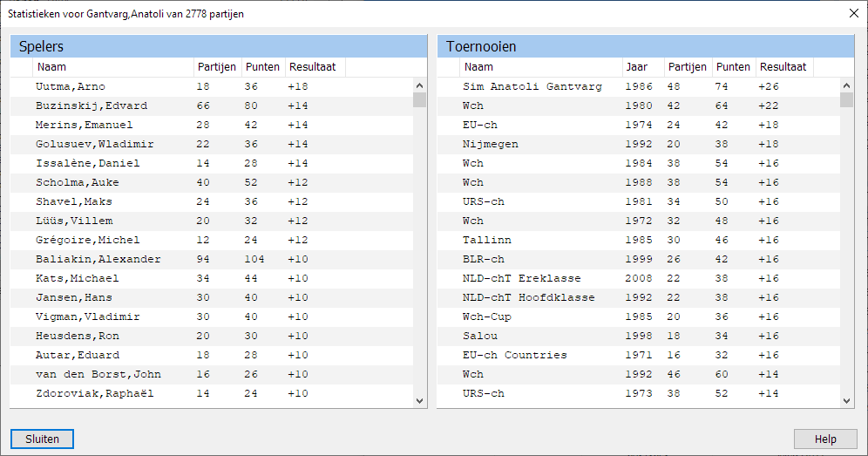Screen dimensions: 868x456
Task: Select the BLR-ch 1999 tournament
Action: tap(639, 259)
